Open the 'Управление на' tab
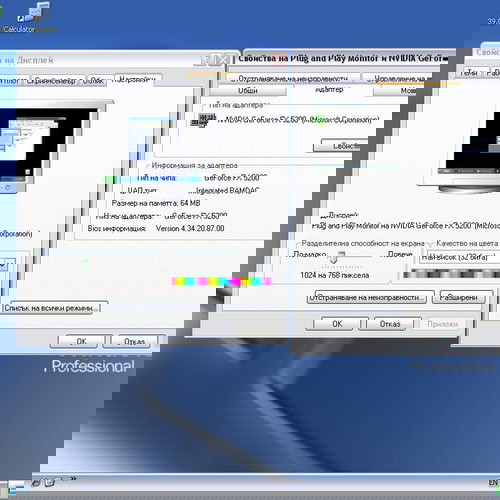The image size is (500, 500). (399, 79)
